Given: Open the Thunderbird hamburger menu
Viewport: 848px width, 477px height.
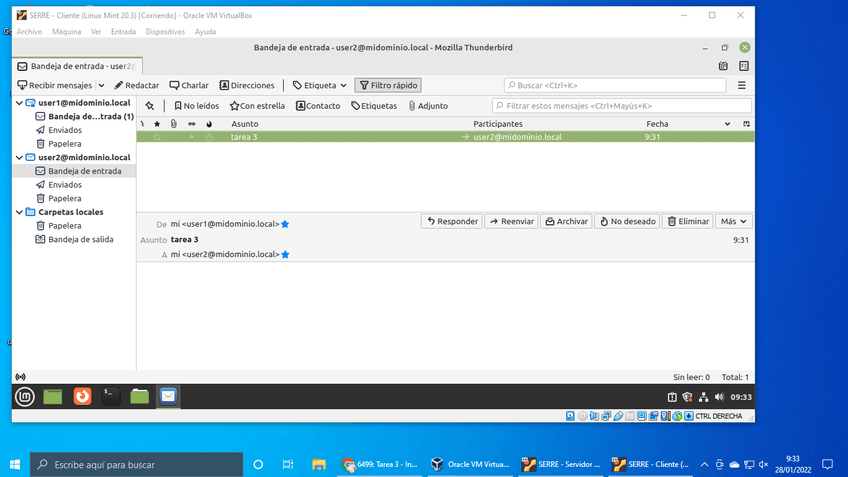Looking at the screenshot, I should click(x=741, y=85).
